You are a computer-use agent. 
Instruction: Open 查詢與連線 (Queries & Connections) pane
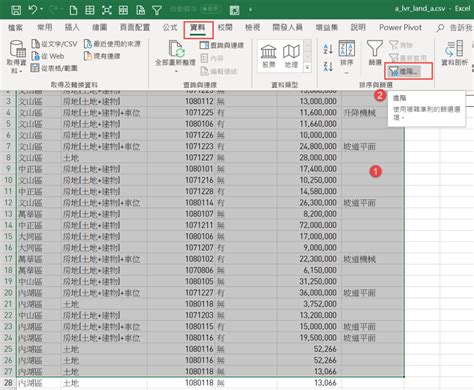(222, 45)
